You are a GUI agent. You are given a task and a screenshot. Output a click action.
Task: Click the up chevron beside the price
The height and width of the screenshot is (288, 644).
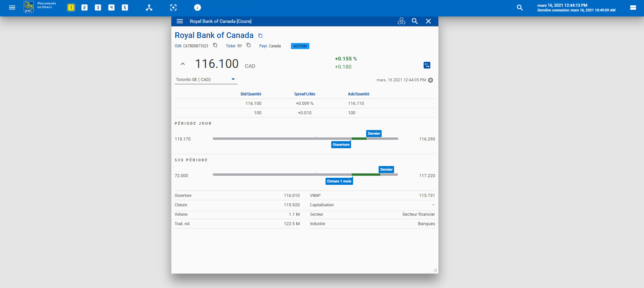click(183, 64)
